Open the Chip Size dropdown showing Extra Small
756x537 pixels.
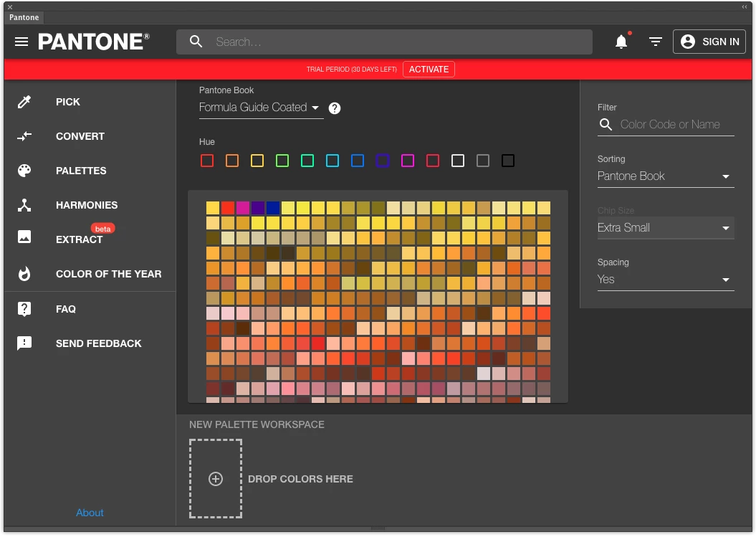coord(666,228)
